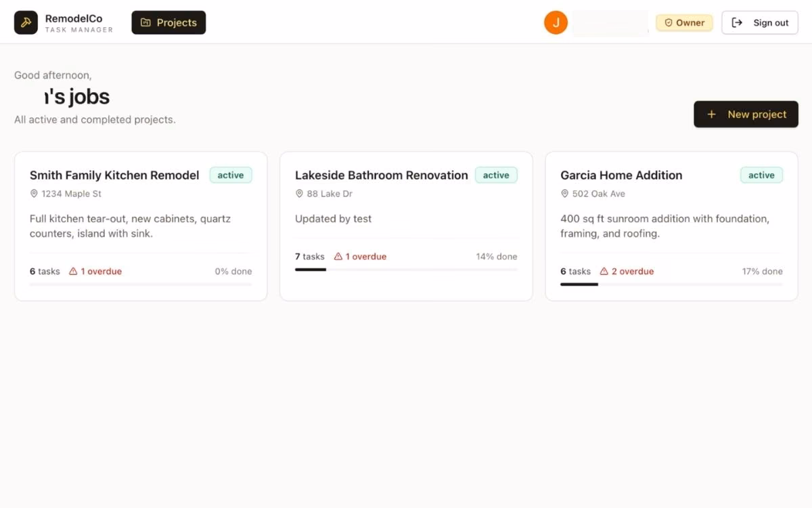
Task: Click the overdue warning icon on Garcia card
Action: [604, 272]
